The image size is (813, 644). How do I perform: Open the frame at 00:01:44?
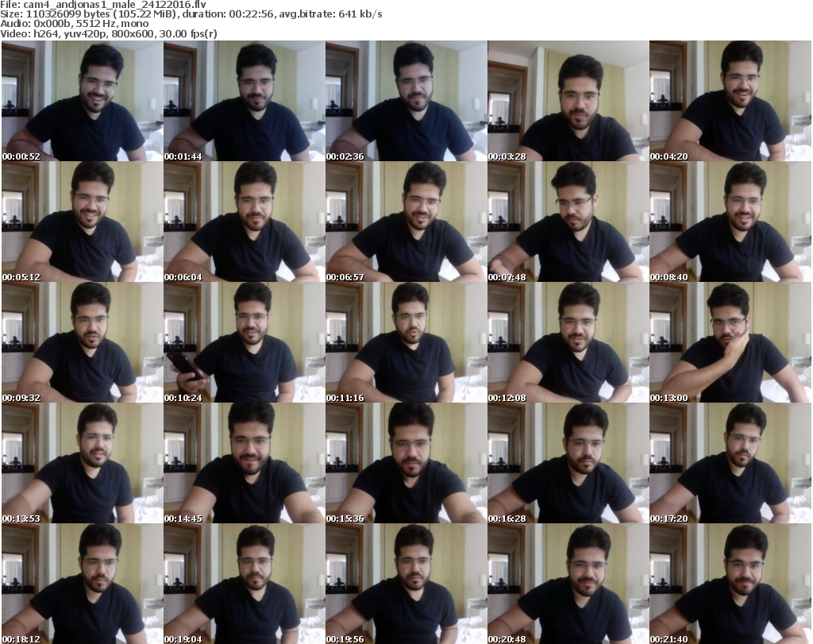tap(245, 101)
